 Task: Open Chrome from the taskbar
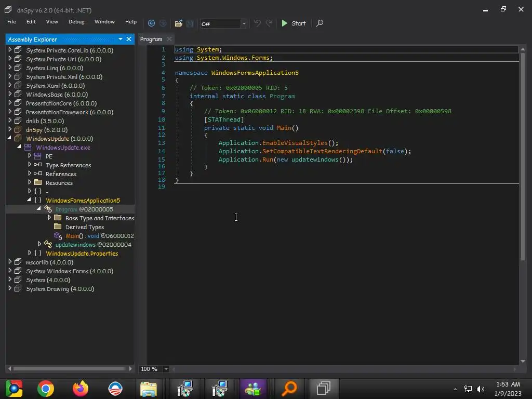click(x=46, y=389)
